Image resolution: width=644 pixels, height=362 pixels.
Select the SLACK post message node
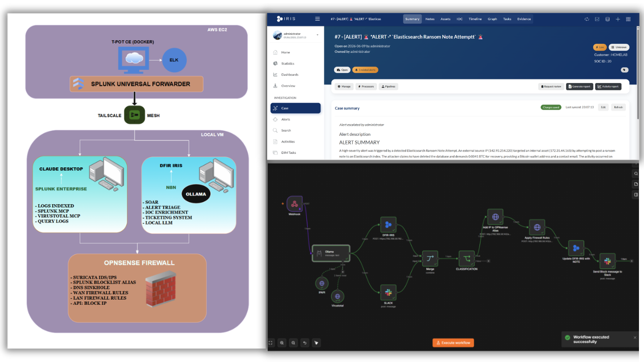tap(388, 293)
